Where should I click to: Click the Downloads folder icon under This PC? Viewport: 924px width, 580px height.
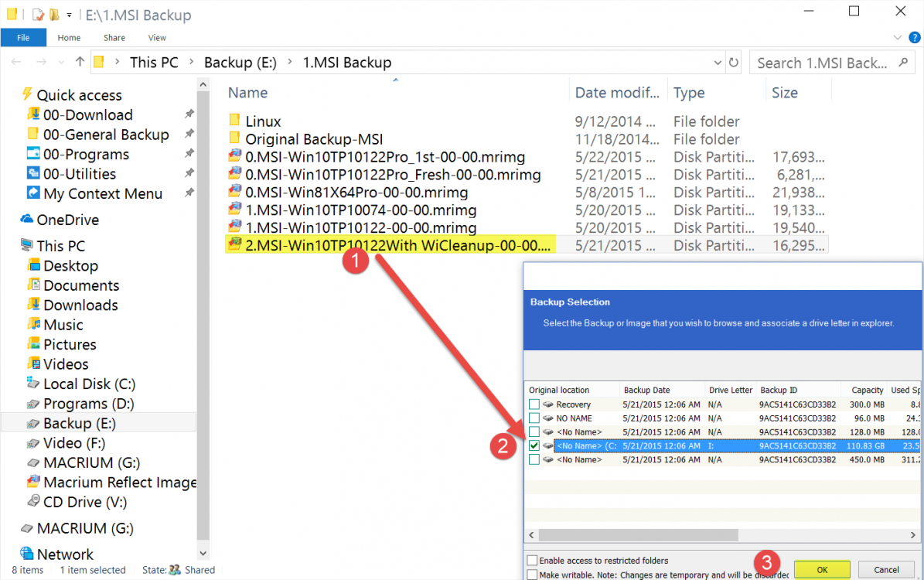[x=33, y=305]
